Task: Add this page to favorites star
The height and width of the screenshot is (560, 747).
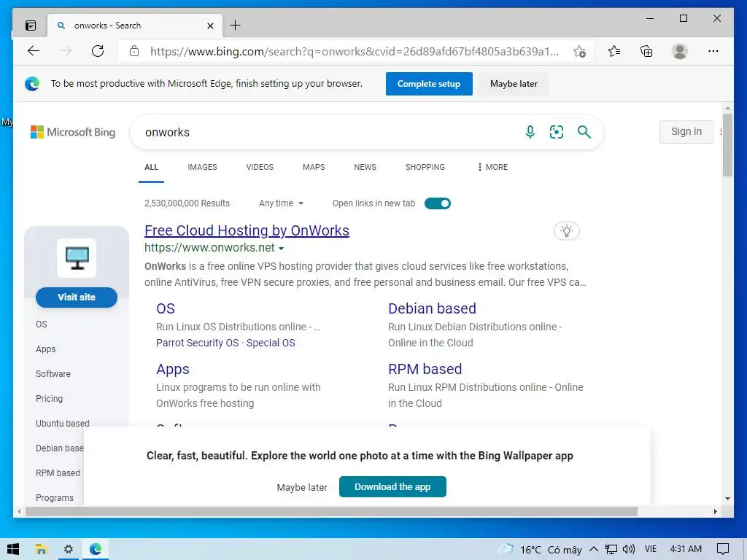Action: (579, 52)
